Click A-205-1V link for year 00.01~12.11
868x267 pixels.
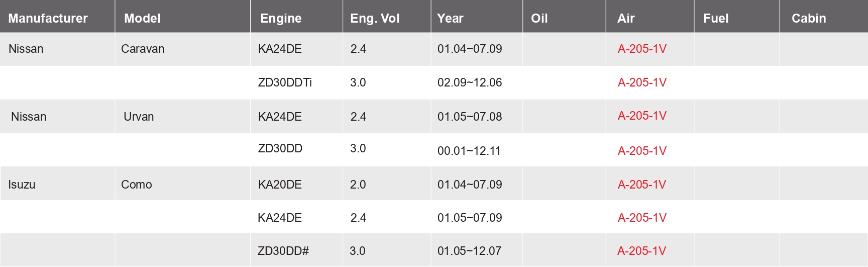tap(642, 151)
